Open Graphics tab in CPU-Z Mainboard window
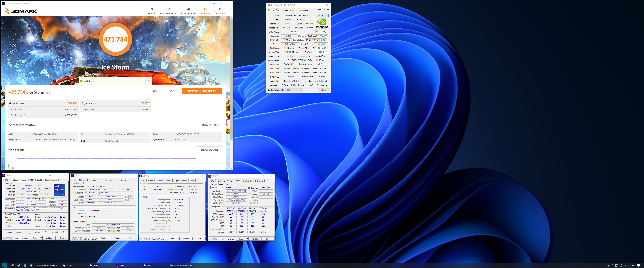Viewport: 644px width, 268px height. click(108, 180)
